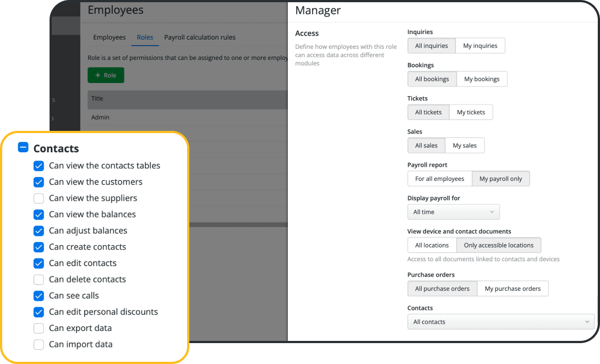Switch to the Roles tab

pos(145,37)
